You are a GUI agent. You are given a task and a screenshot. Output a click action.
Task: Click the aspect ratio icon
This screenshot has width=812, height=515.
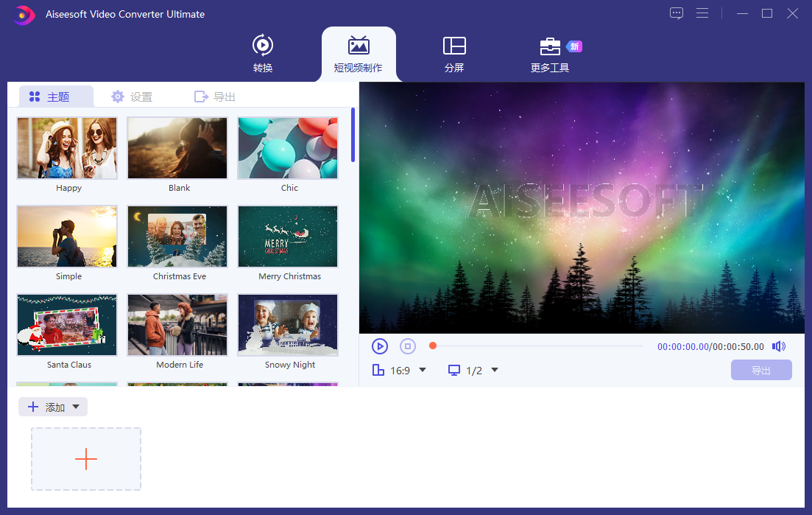coord(378,370)
